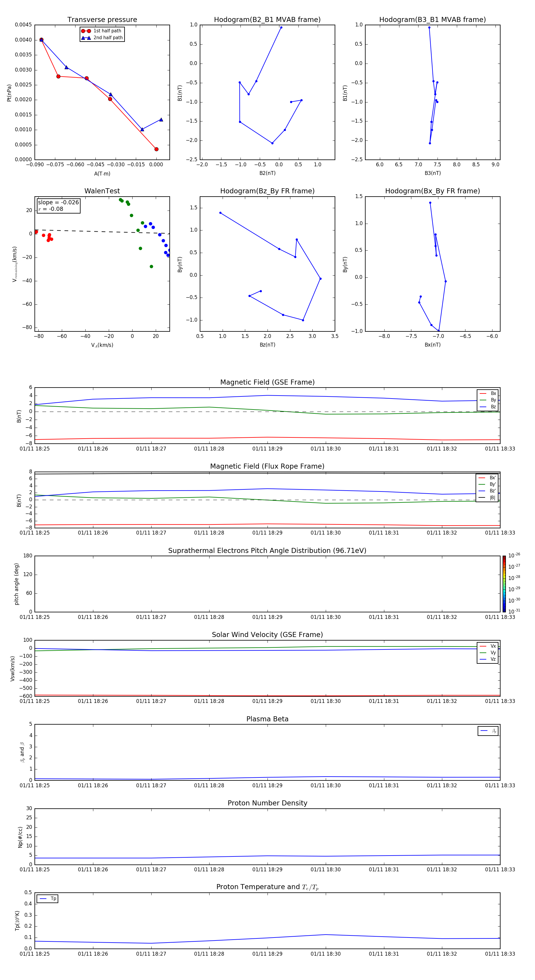The image size is (535, 980).
Task: Click the B2(nT) x-axis label
Action: pyautogui.click(x=267, y=173)
